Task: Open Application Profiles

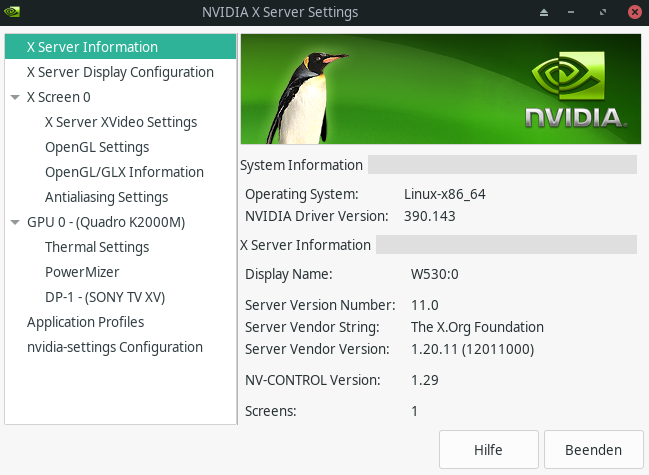Action: pyautogui.click(x=85, y=322)
